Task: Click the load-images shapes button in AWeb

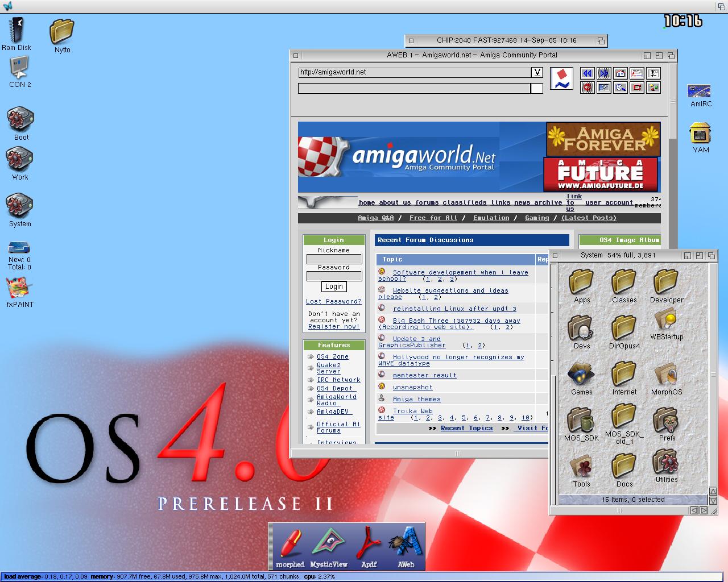Action: 654,88
